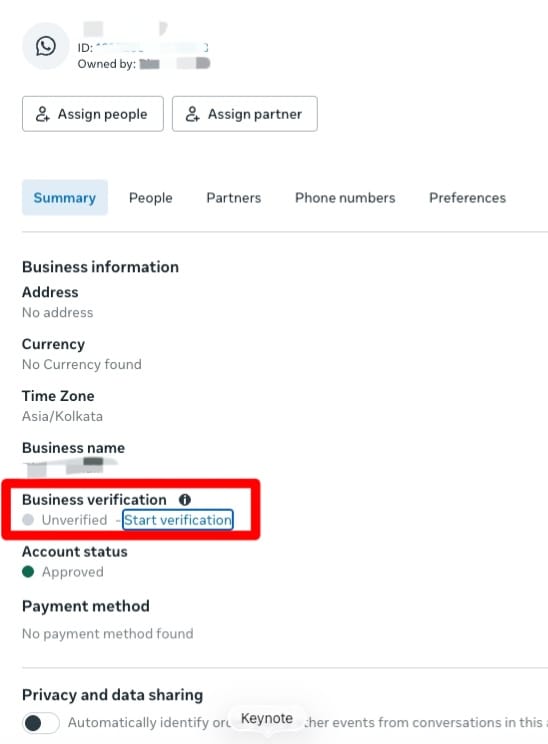Click the Assign partner button
548x744 pixels.
pyautogui.click(x=245, y=114)
